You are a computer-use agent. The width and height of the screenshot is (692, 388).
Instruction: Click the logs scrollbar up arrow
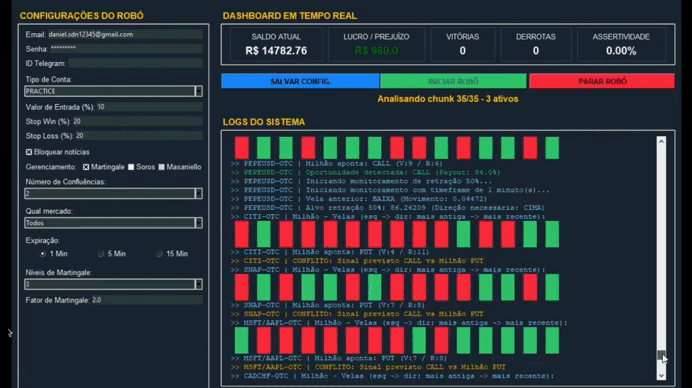pyautogui.click(x=661, y=141)
